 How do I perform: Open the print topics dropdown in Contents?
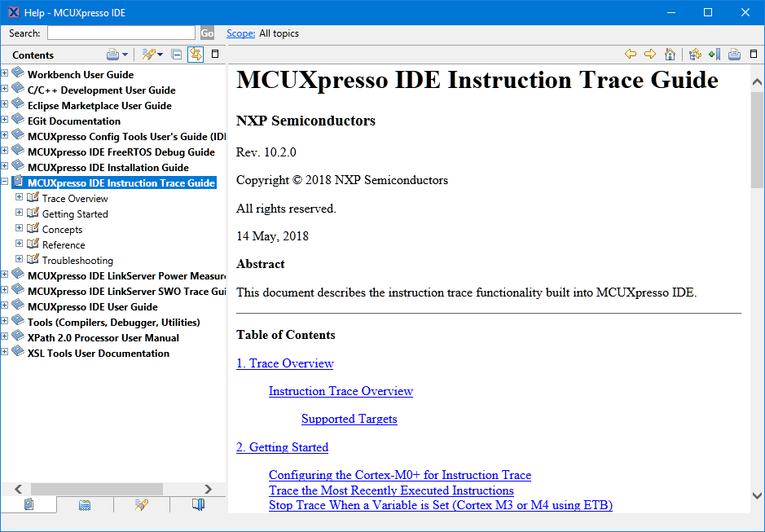pyautogui.click(x=125, y=55)
